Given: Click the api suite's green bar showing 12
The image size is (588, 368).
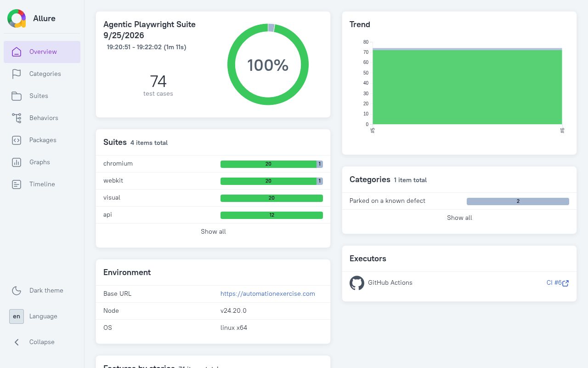Looking at the screenshot, I should (x=271, y=215).
